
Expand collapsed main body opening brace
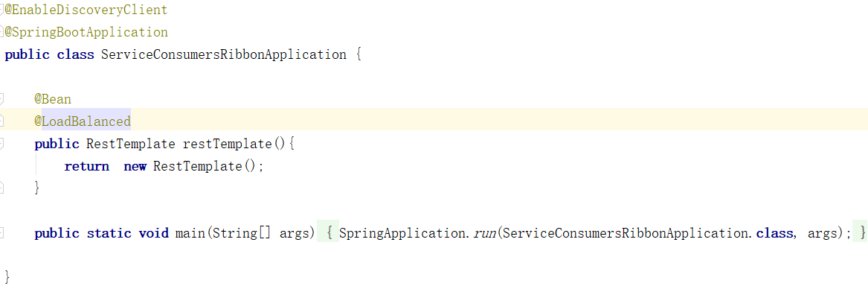(x=328, y=233)
